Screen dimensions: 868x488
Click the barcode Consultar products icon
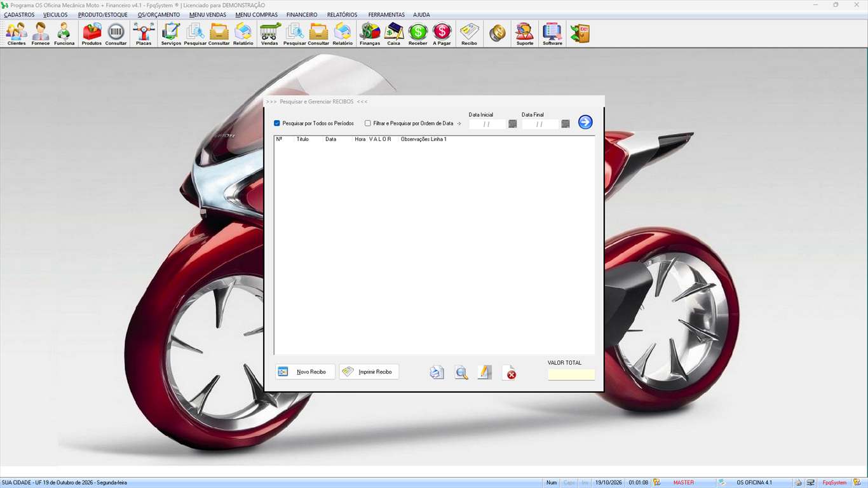point(116,34)
